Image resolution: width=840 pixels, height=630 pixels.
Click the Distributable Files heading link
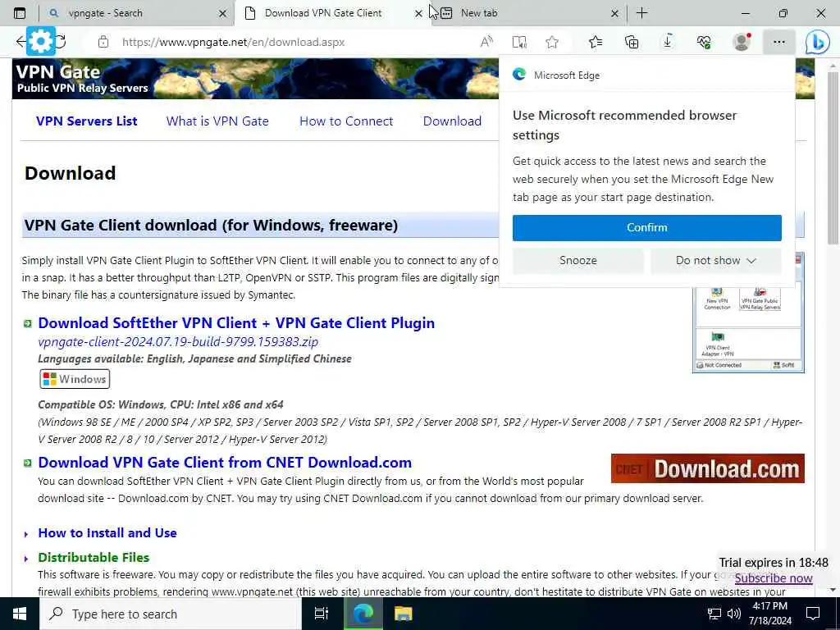pyautogui.click(x=94, y=558)
